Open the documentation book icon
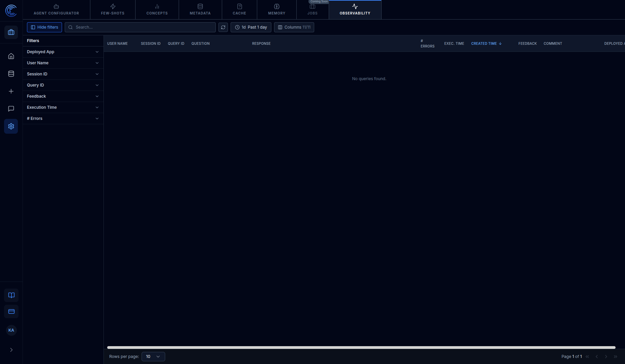625x364 pixels. point(11,295)
